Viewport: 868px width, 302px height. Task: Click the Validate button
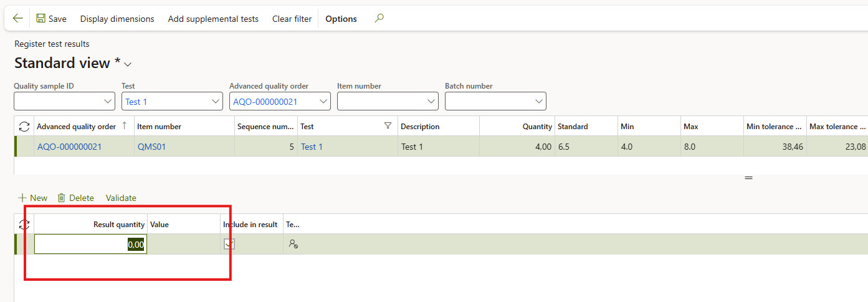coord(121,198)
